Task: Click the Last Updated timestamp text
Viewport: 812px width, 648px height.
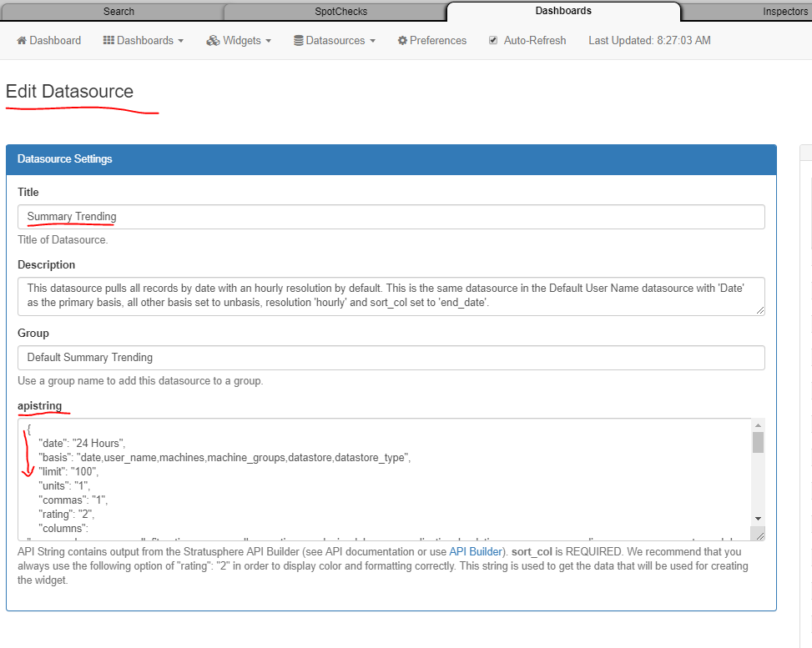Action: [x=649, y=40]
